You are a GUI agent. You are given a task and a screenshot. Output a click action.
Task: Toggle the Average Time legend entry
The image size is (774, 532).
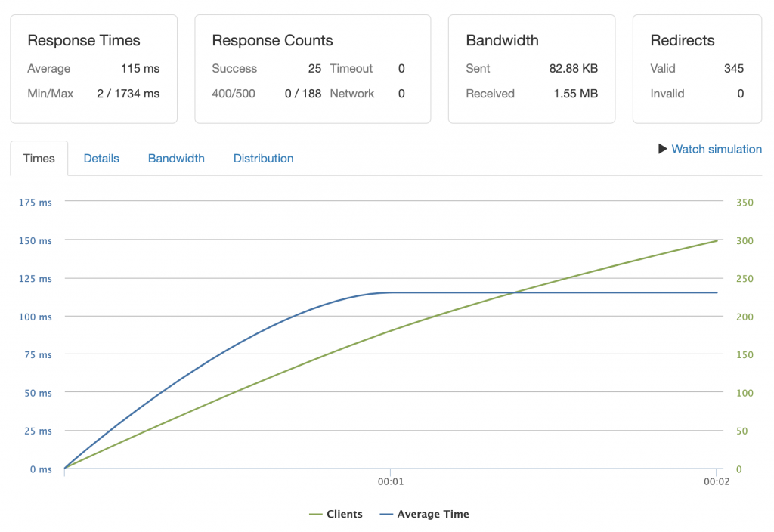click(424, 514)
